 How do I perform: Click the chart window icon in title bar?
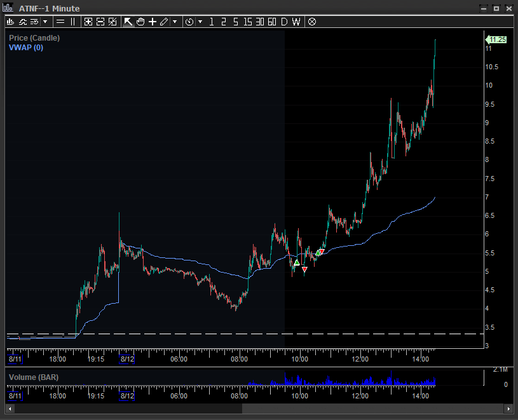[x=8, y=8]
